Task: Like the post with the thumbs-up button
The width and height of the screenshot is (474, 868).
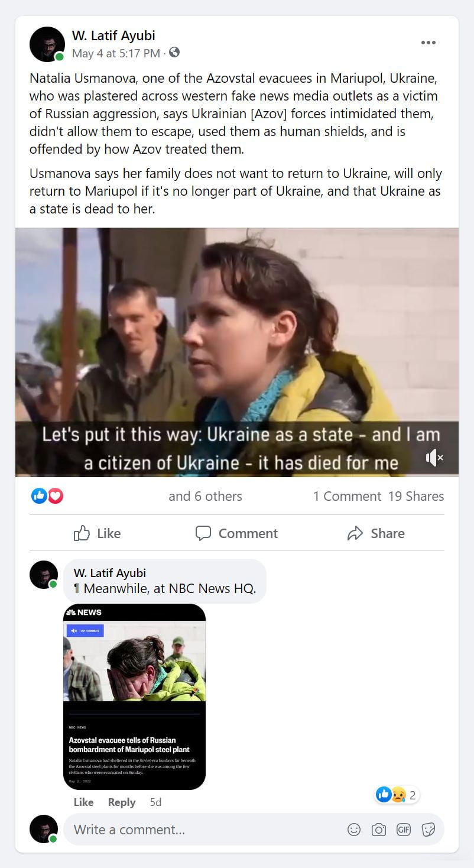Action: click(97, 533)
